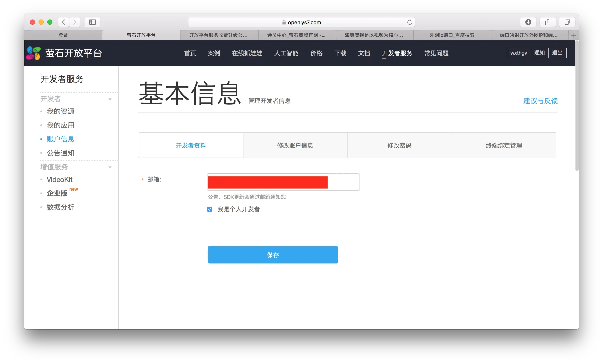
Task: Show all tabs overview icon
Action: [x=567, y=22]
